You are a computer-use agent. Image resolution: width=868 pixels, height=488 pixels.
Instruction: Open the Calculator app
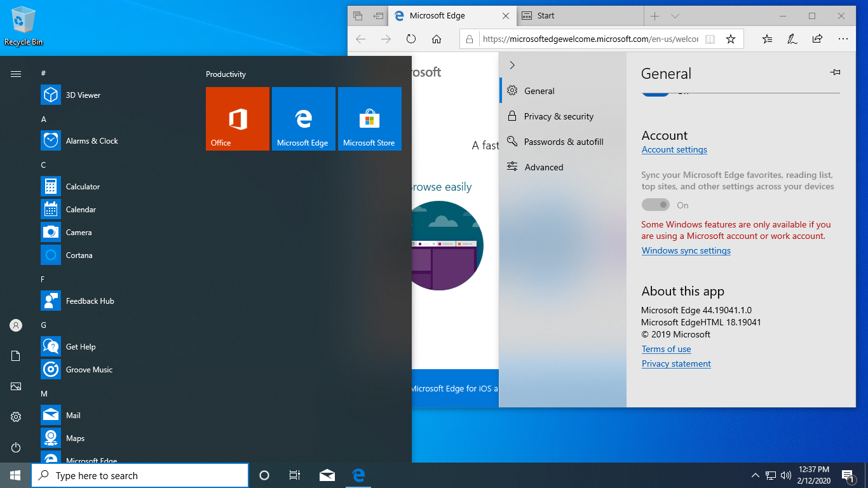[x=114, y=187]
